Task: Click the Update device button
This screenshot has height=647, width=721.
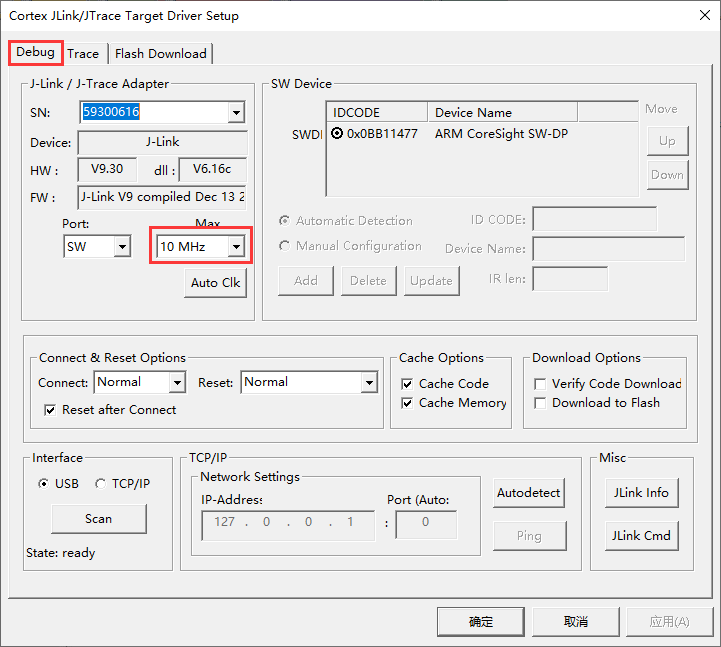Action: pos(431,281)
